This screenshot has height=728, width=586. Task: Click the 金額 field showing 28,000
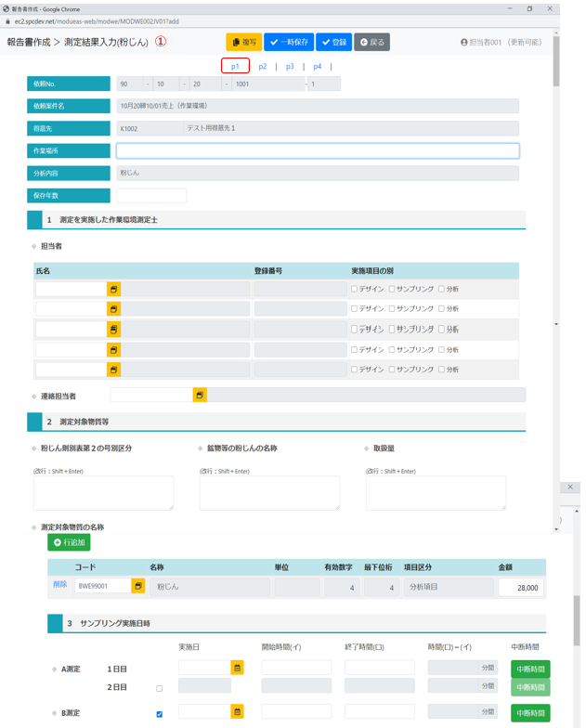click(521, 587)
